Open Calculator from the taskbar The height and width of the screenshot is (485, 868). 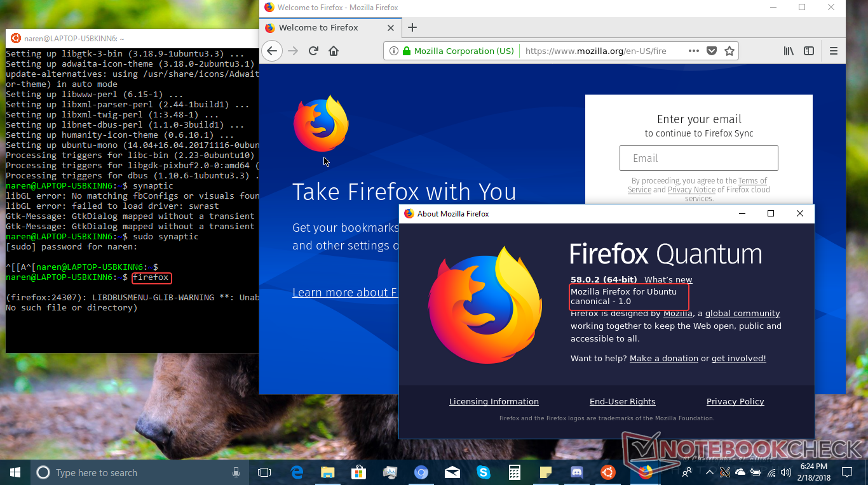pyautogui.click(x=515, y=472)
